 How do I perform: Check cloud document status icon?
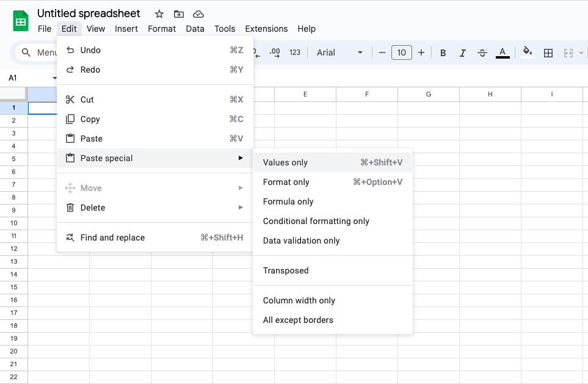pos(198,14)
